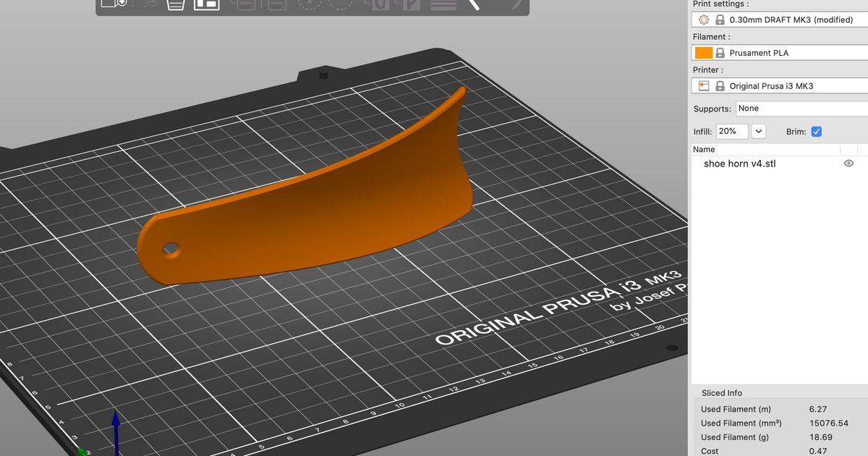Click the Variable layer height icon
This screenshot has height=456, width=868.
442,4
